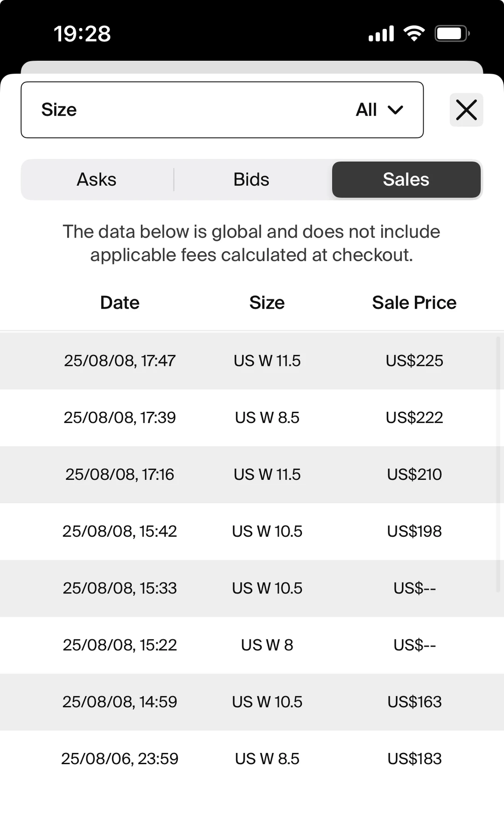Expand the All sizes chevron
The image size is (504, 815).
[x=395, y=110]
